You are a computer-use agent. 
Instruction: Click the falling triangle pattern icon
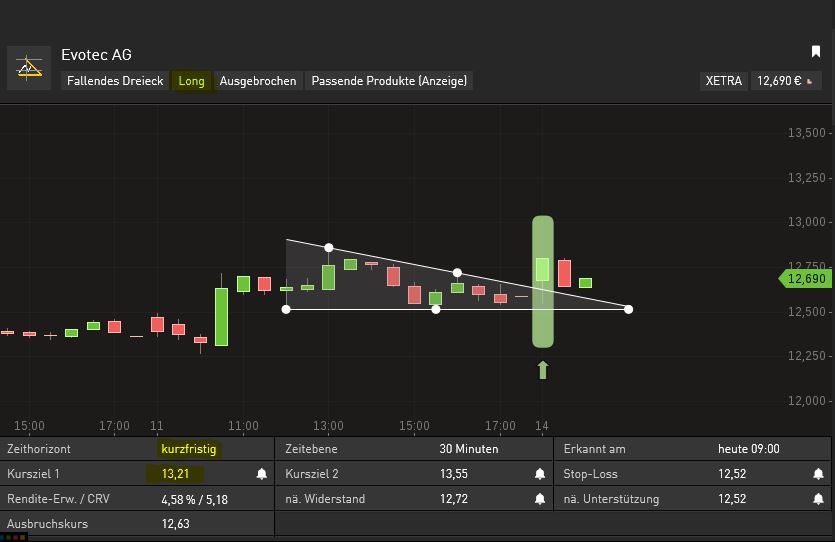[x=29, y=68]
